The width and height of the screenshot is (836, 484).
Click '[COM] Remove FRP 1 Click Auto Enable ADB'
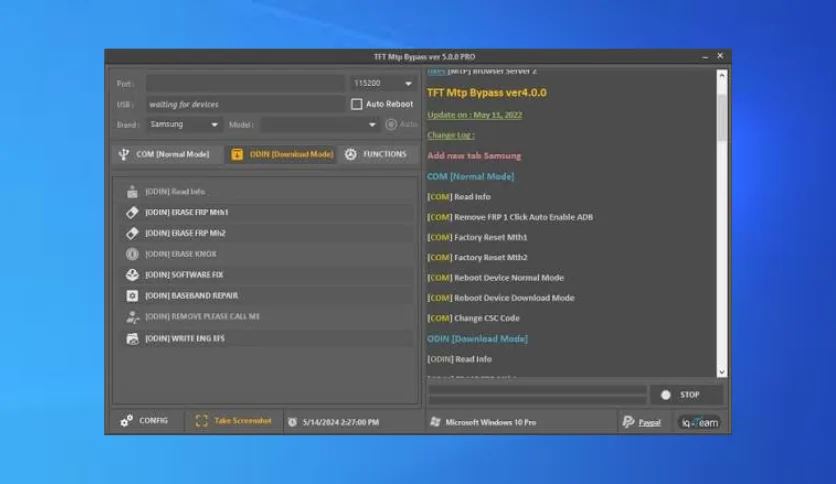click(510, 217)
